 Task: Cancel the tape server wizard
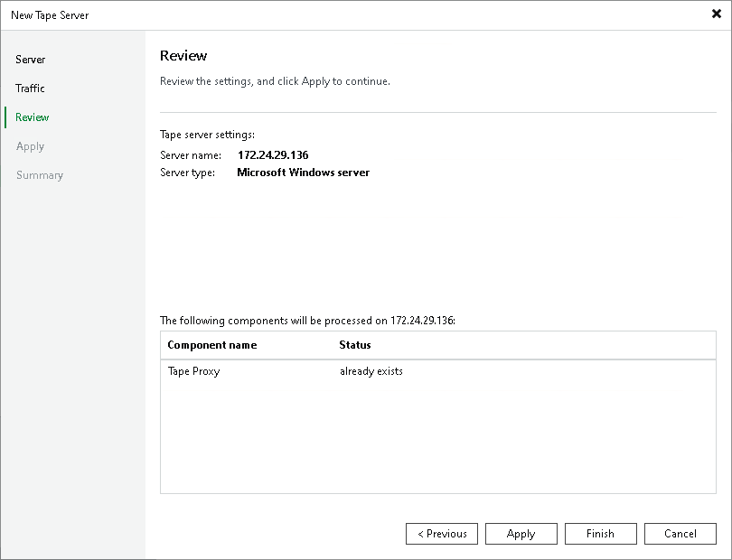(x=680, y=534)
